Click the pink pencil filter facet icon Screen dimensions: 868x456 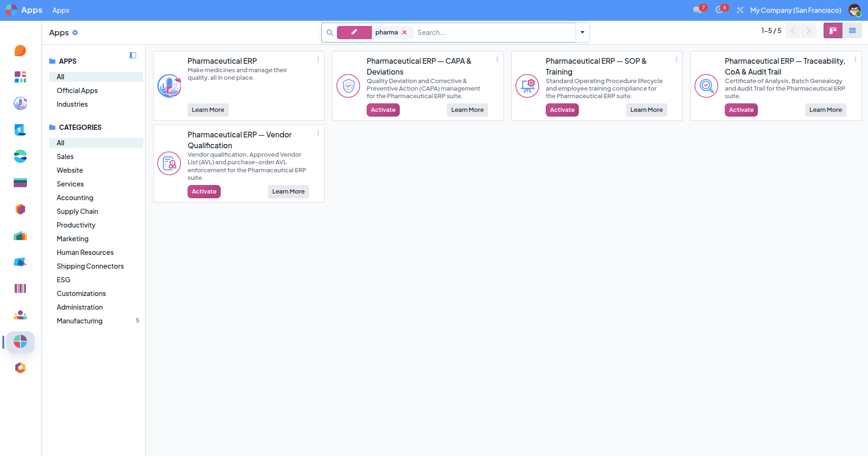354,32
